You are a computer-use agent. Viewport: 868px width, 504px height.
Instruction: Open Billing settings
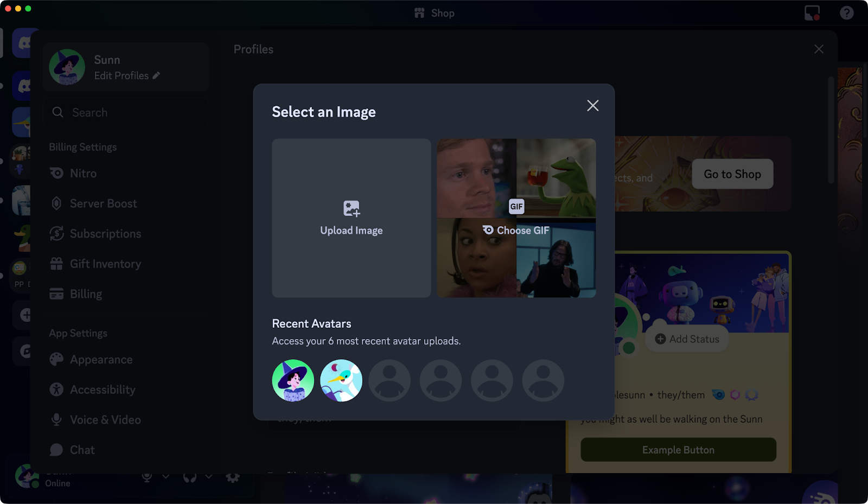126,294
